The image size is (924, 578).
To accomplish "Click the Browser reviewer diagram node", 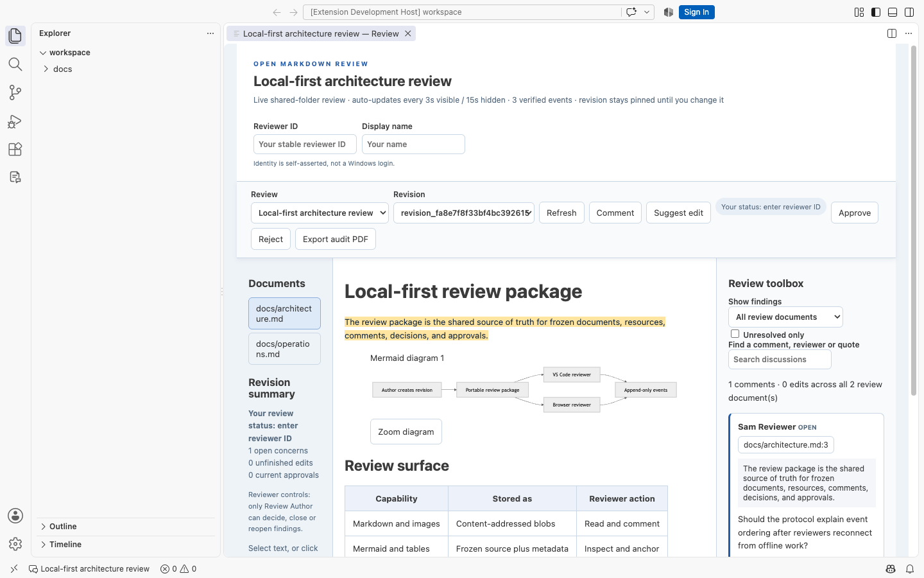I will (x=572, y=405).
